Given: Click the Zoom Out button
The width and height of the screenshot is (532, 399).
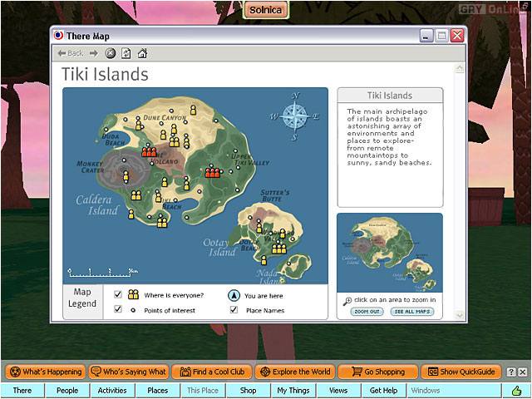Looking at the screenshot, I should tap(367, 312).
